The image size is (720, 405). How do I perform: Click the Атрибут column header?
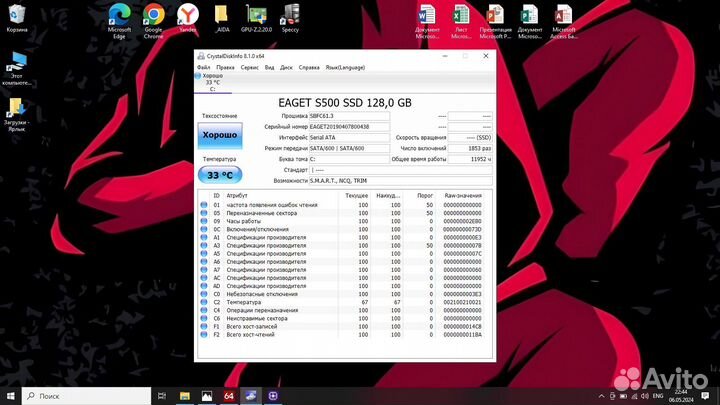237,196
